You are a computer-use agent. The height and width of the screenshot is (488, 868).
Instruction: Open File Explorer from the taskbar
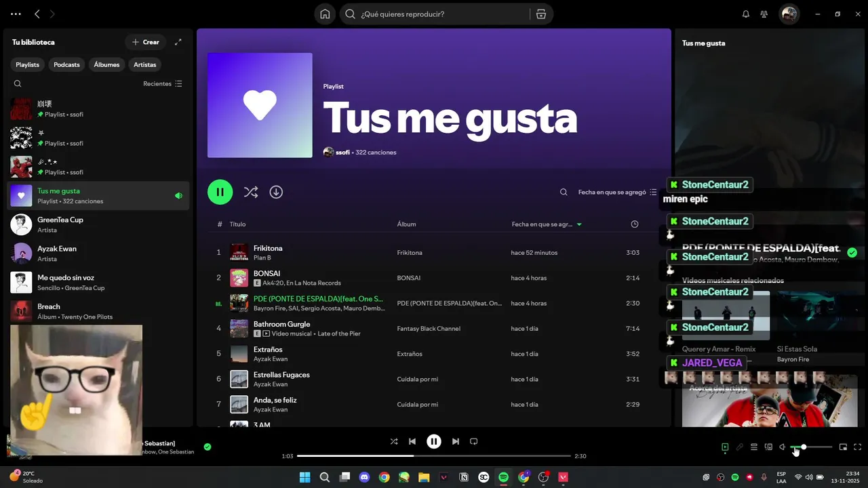[424, 477]
